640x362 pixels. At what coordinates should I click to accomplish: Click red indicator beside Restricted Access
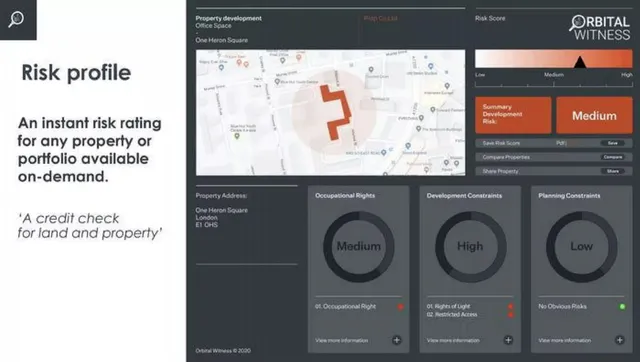511,315
